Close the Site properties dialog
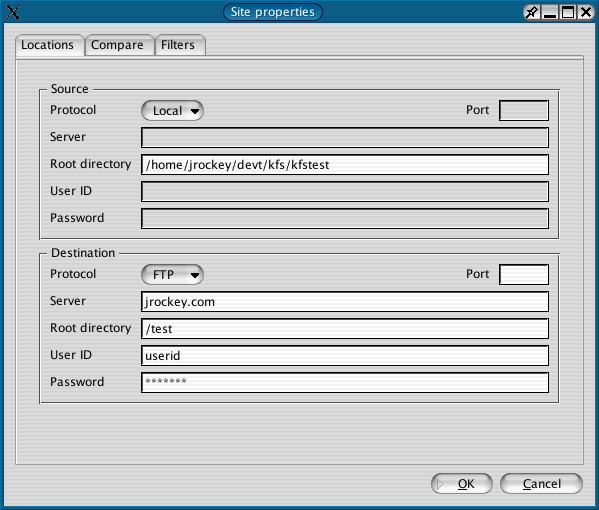599x510 pixels. 586,12
